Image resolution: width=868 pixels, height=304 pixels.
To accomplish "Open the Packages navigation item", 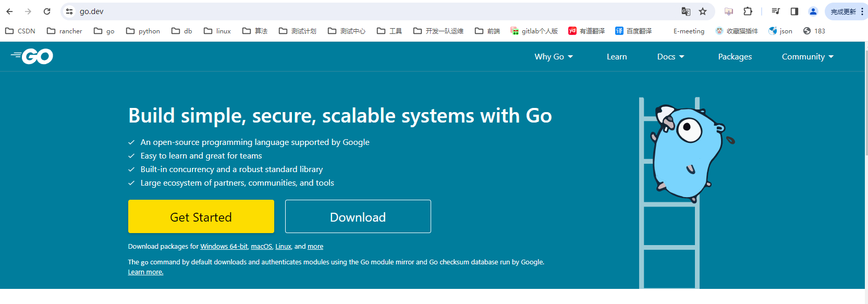I will (x=735, y=57).
